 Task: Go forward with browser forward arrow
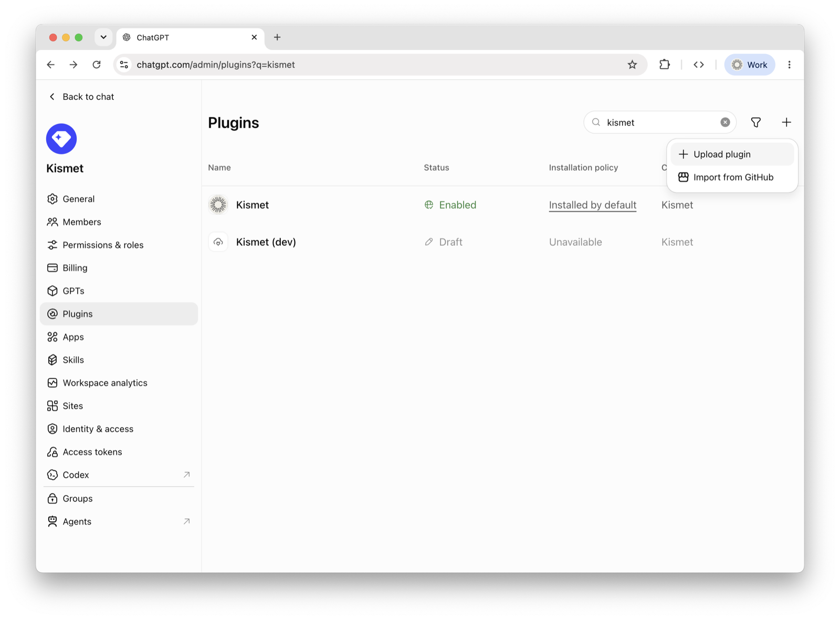[73, 65]
